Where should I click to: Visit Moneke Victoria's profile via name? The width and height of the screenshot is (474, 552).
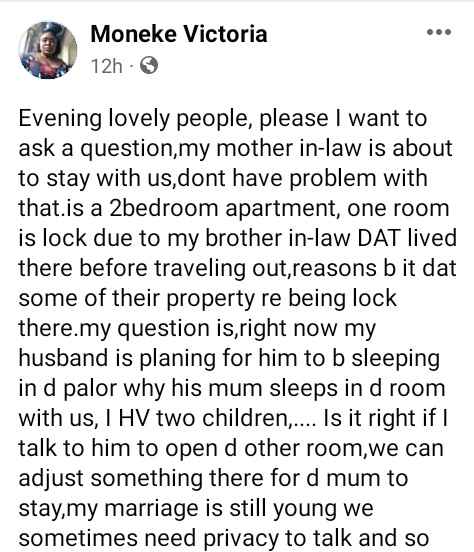click(x=179, y=34)
